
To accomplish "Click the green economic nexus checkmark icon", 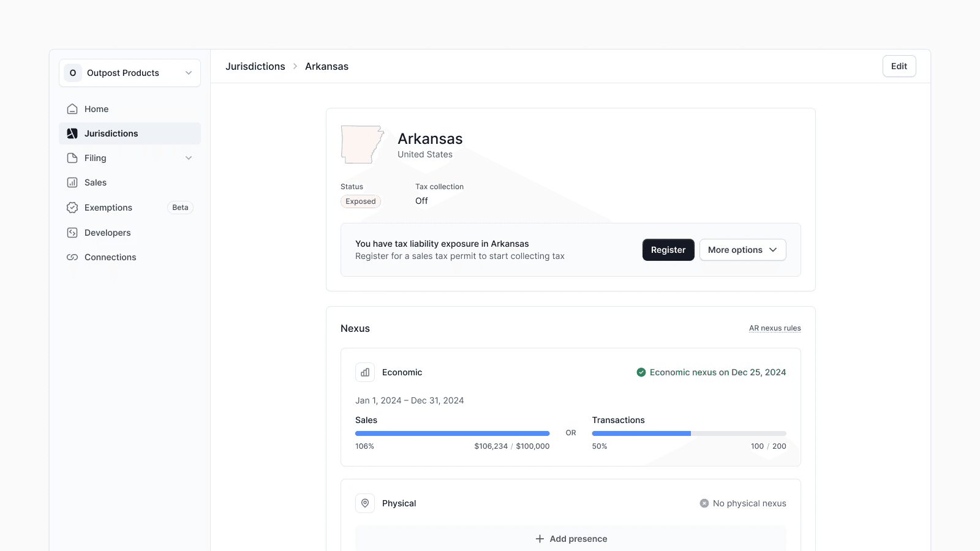I will pyautogui.click(x=641, y=372).
